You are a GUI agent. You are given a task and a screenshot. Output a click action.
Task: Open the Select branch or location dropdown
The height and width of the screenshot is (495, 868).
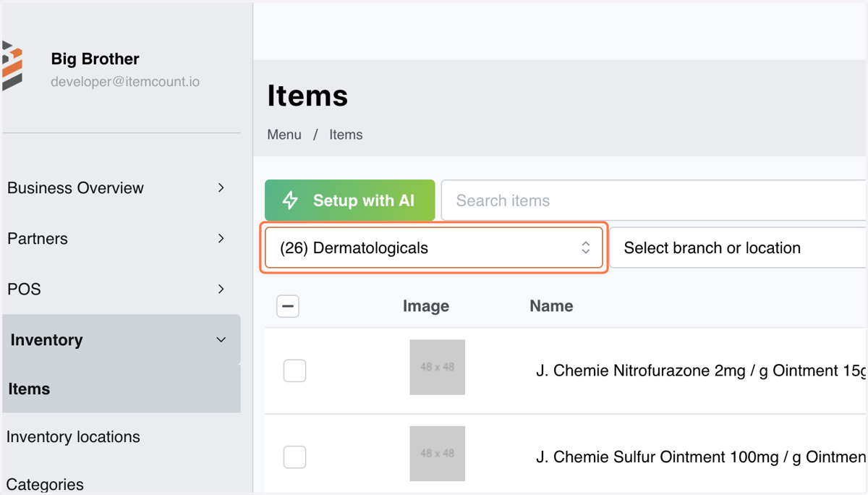(739, 247)
